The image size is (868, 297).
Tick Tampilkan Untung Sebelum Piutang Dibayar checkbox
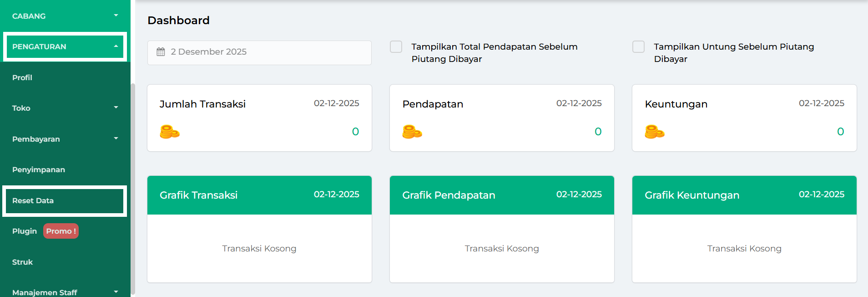(639, 47)
